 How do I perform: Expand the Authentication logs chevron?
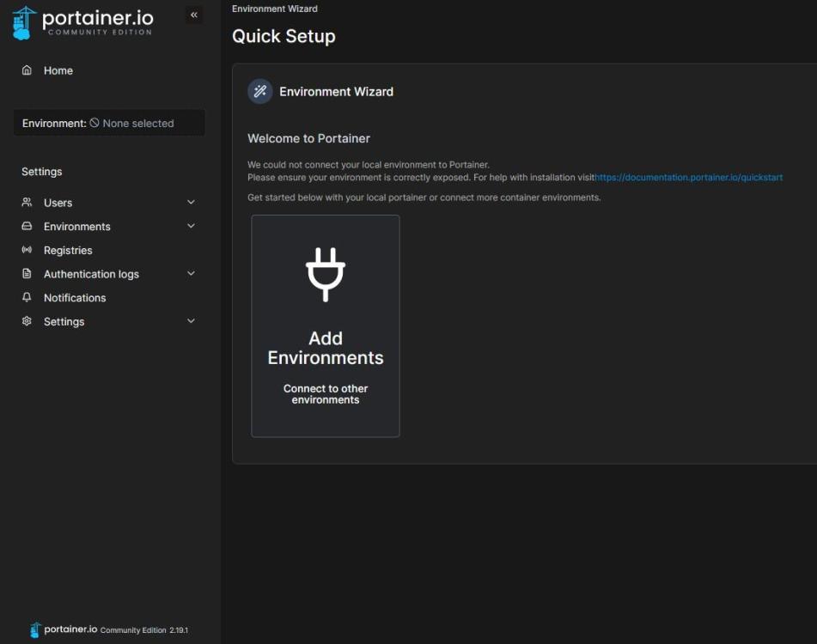(x=191, y=274)
